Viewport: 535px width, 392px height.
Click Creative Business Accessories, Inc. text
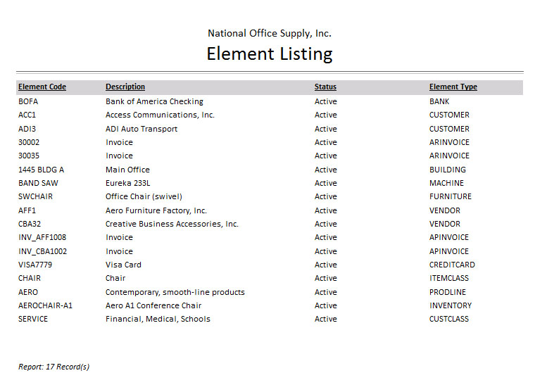coord(172,224)
